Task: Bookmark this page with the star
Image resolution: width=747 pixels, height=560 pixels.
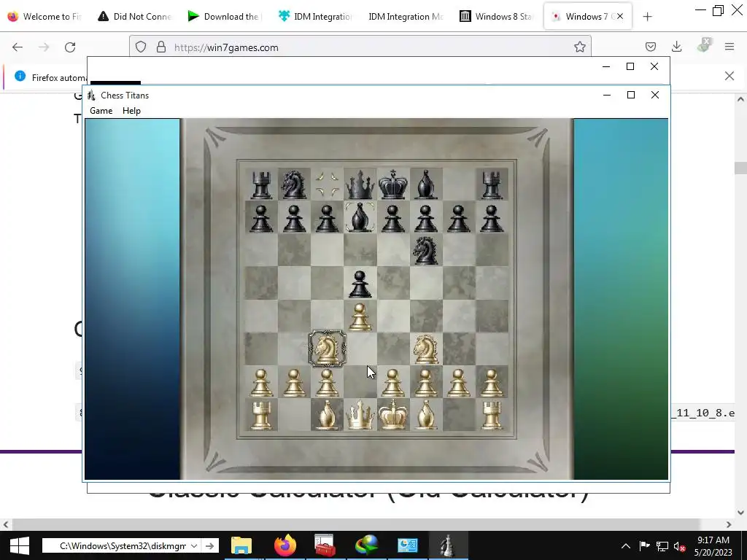Action: 579,47
